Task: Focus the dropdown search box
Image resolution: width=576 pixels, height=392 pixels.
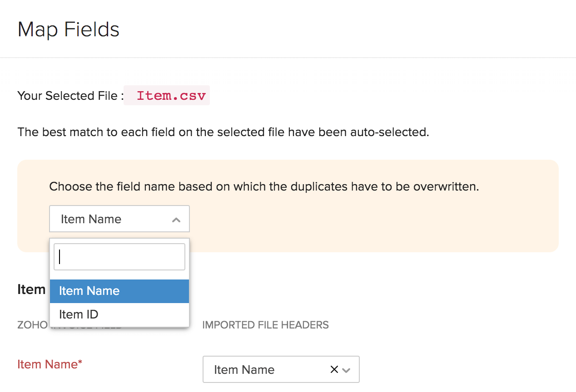Action: (119, 257)
